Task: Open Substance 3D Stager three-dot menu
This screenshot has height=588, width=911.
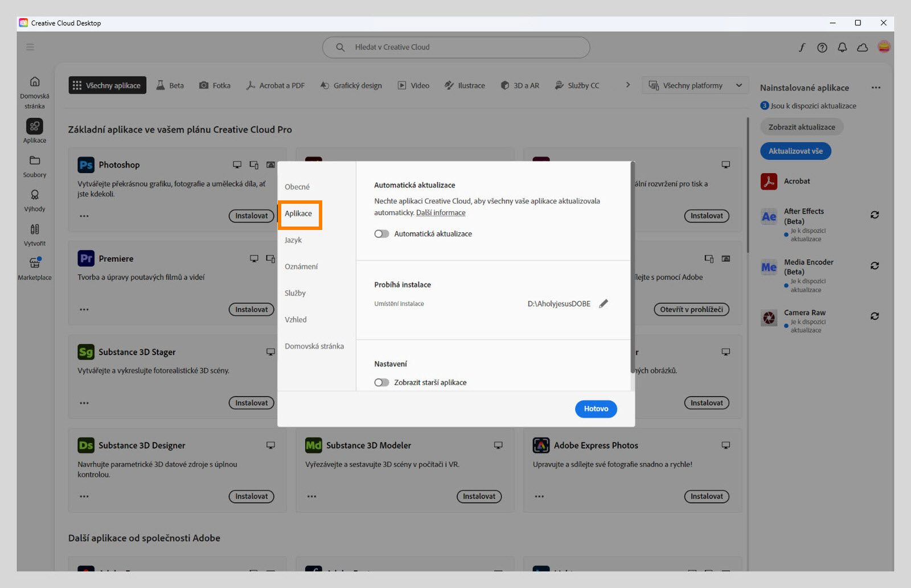Action: [84, 403]
